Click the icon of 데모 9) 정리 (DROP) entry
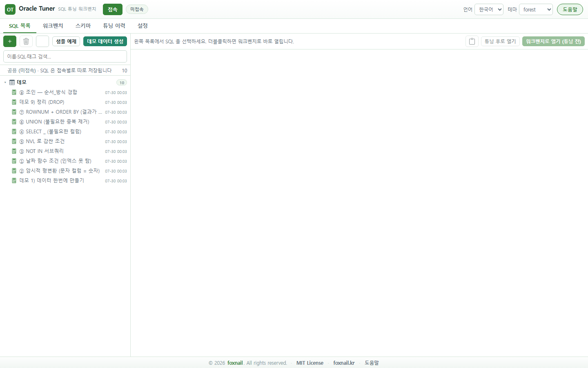This screenshot has height=368, width=588. click(14, 102)
